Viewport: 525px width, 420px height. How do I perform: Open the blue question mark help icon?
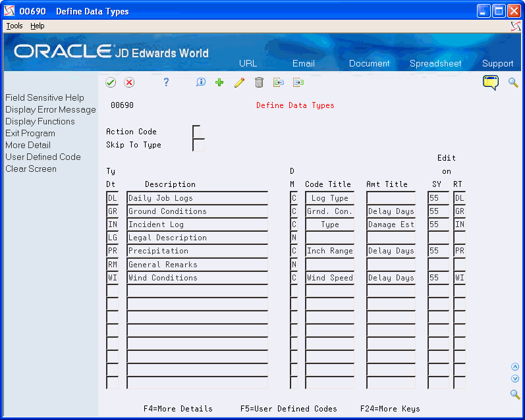[x=166, y=82]
